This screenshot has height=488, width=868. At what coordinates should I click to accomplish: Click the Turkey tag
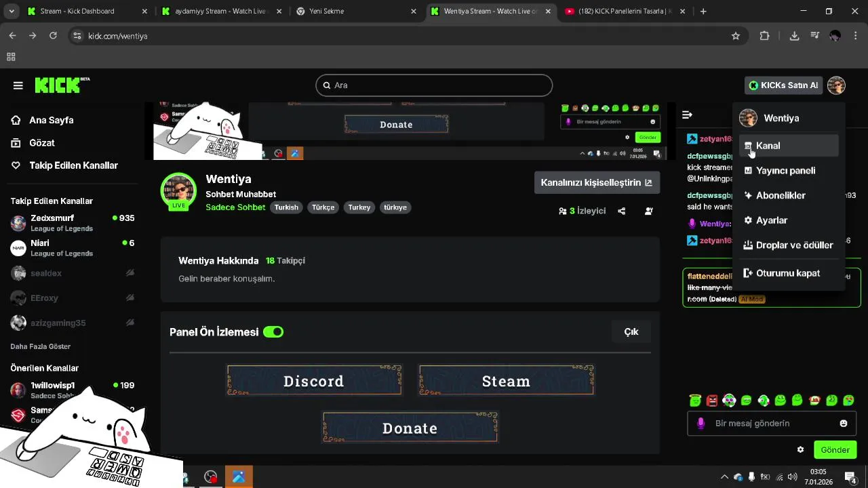359,207
